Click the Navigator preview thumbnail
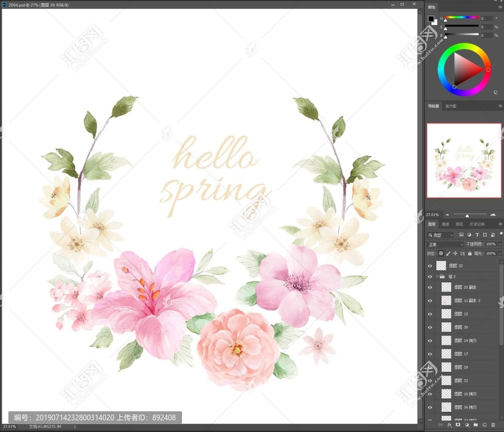This screenshot has height=432, width=504. click(x=464, y=160)
